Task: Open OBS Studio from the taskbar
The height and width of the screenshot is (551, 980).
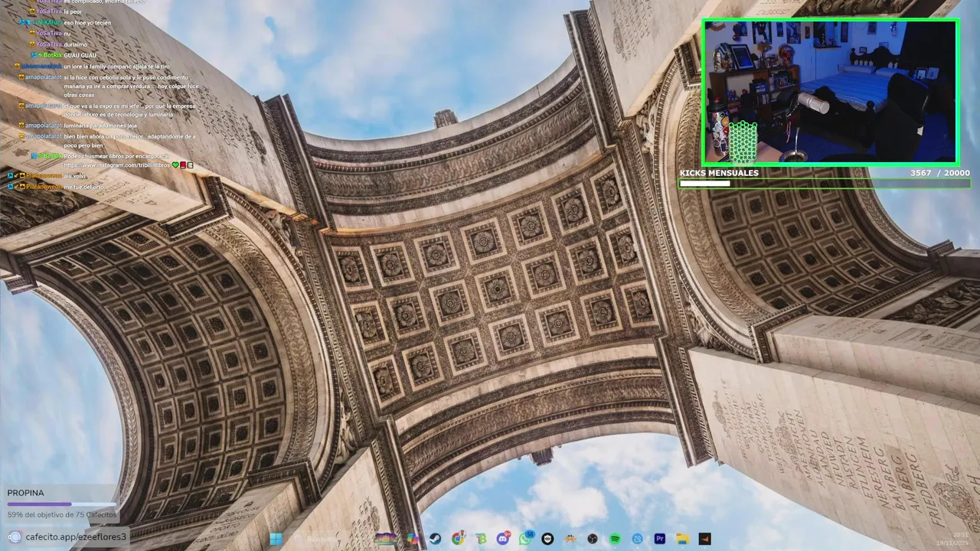Action: point(593,539)
